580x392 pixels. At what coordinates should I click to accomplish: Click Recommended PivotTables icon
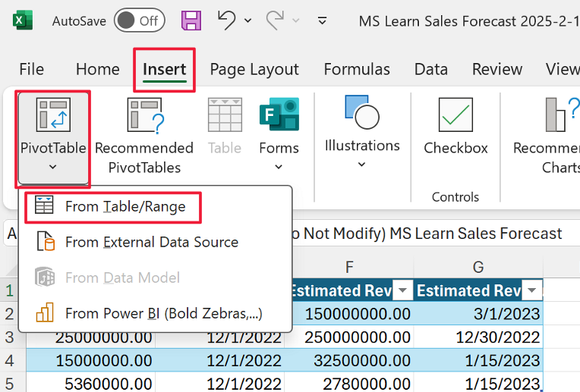pyautogui.click(x=145, y=115)
